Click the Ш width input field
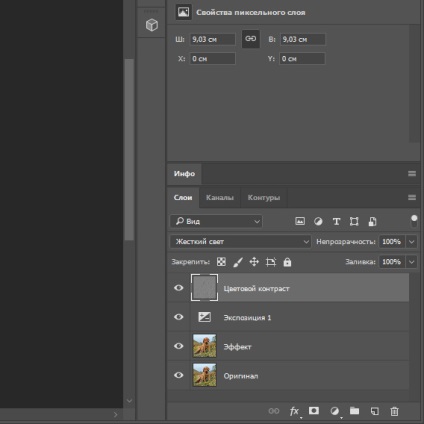The image size is (424, 424). pyautogui.click(x=212, y=39)
